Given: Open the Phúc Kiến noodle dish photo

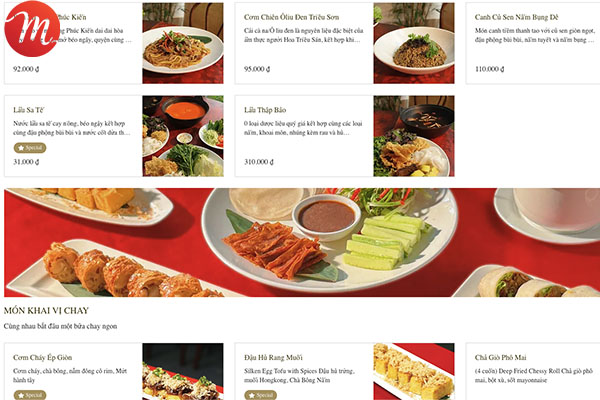Looking at the screenshot, I should click(183, 43).
